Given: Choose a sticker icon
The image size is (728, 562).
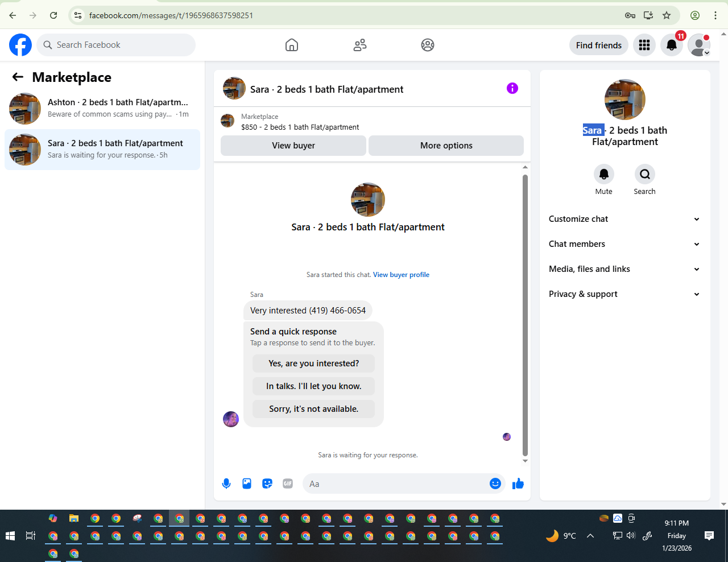Looking at the screenshot, I should tap(267, 484).
